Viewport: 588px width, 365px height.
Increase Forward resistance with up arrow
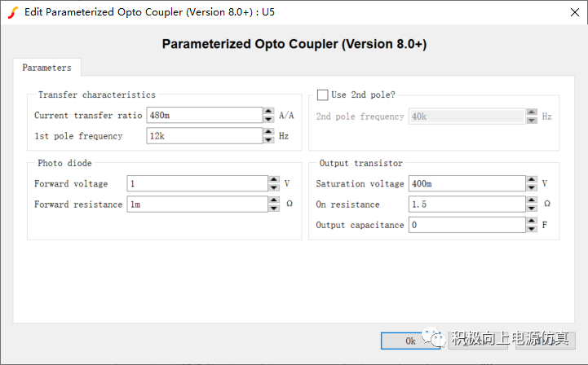point(273,200)
